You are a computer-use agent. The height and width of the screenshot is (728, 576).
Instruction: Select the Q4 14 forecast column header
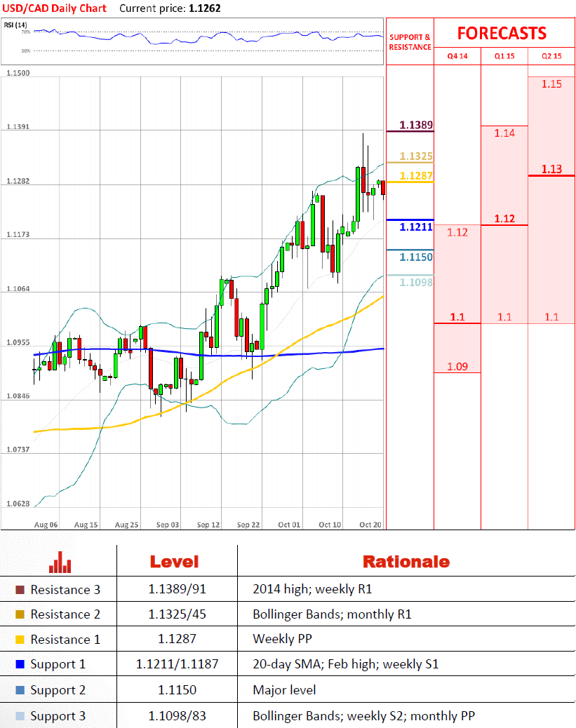tap(457, 56)
